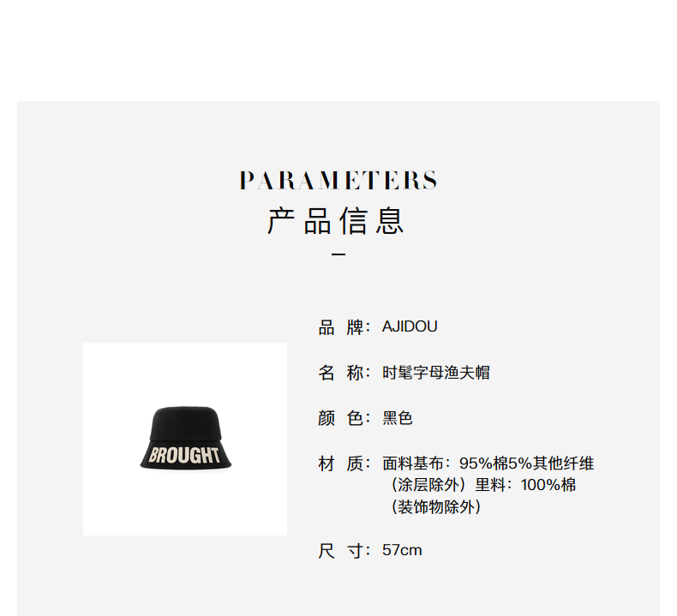Screen dimensions: 677x616
Task: Click the 材质 label
Action: (x=344, y=463)
